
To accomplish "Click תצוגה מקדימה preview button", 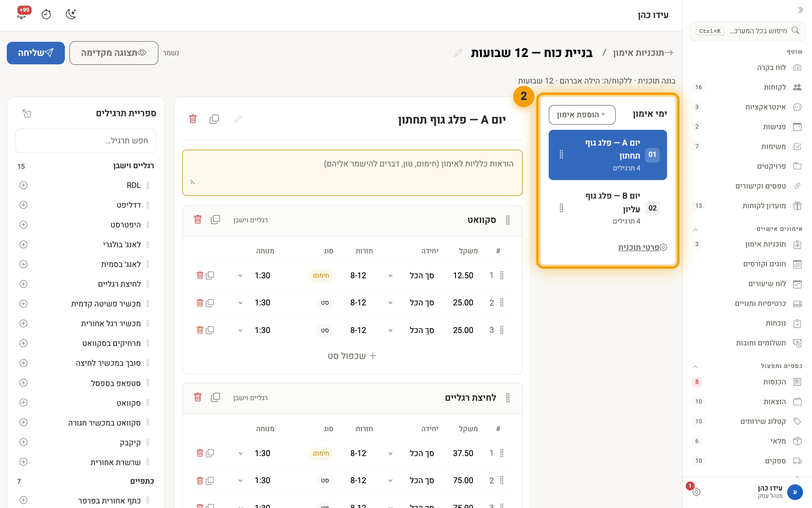I will click(114, 53).
